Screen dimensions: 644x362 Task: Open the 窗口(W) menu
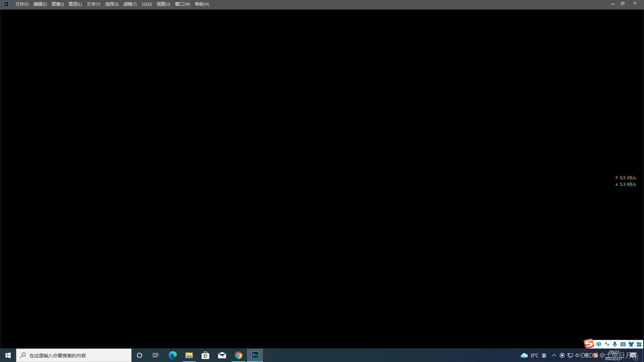coord(182,4)
